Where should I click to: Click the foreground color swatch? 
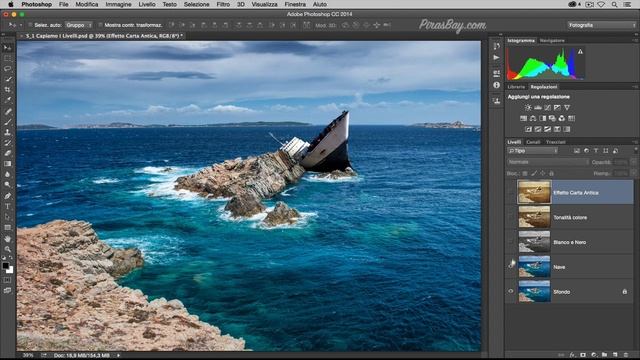tap(5, 266)
